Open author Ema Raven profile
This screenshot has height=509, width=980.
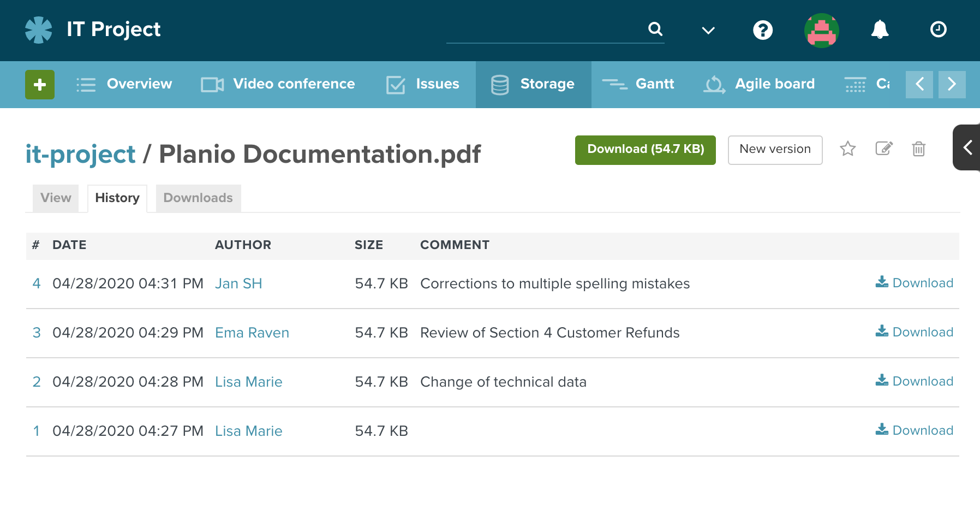click(252, 333)
